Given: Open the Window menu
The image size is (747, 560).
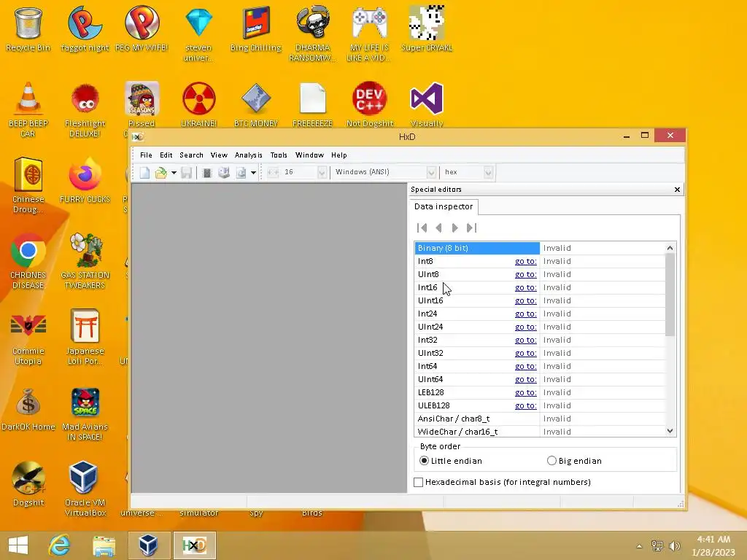Looking at the screenshot, I should 309,155.
